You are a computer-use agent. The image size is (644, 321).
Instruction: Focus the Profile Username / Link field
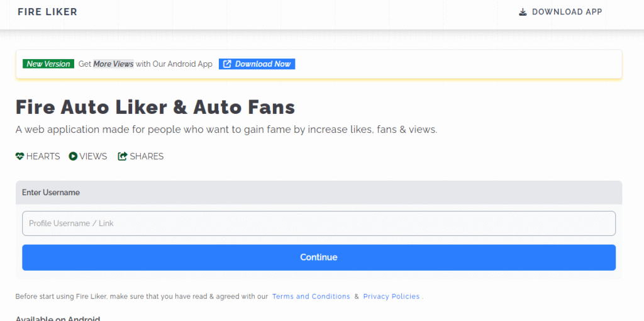click(x=318, y=223)
